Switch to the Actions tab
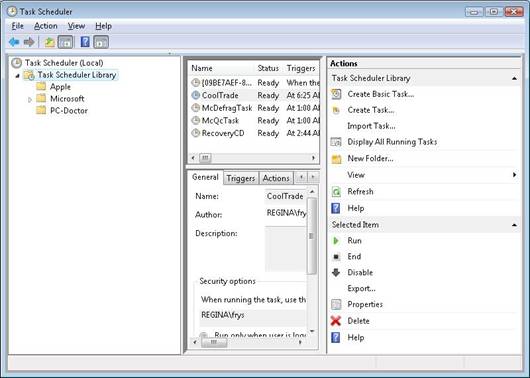530x378 pixels. pyautogui.click(x=276, y=178)
